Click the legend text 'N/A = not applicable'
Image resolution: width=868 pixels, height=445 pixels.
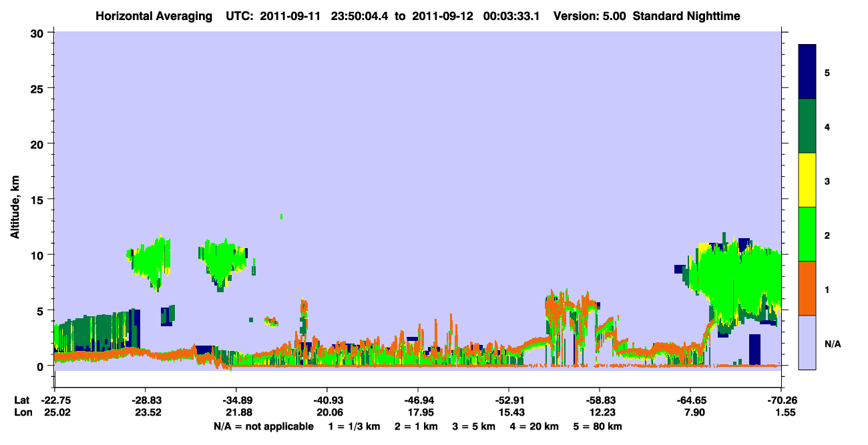click(x=263, y=426)
